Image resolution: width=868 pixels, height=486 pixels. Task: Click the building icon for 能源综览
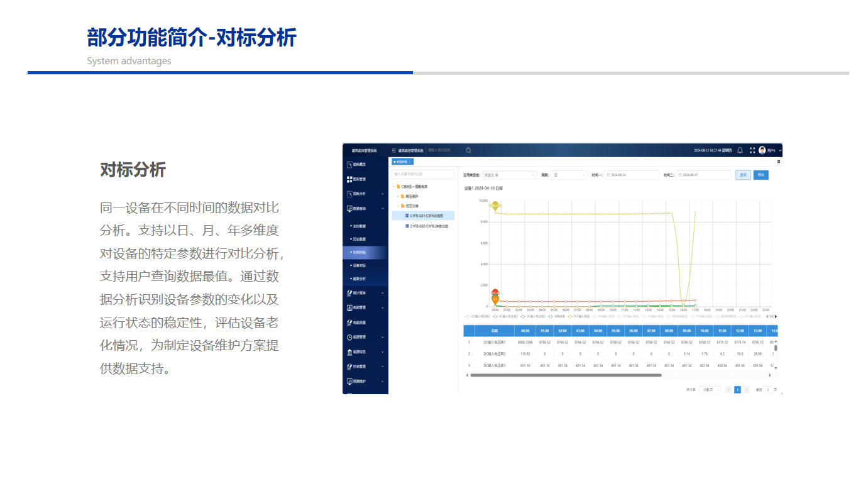coord(349,351)
